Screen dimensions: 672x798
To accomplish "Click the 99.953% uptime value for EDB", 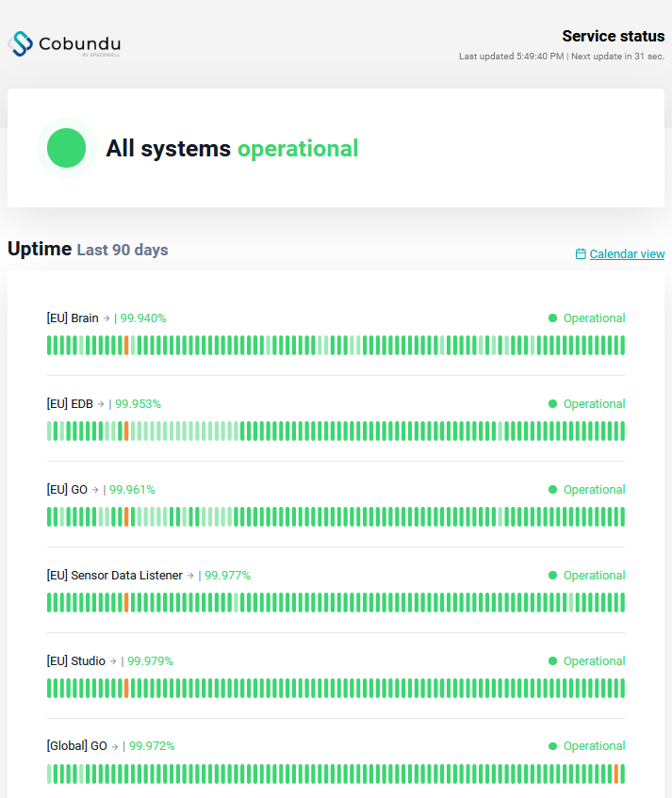I will point(138,404).
